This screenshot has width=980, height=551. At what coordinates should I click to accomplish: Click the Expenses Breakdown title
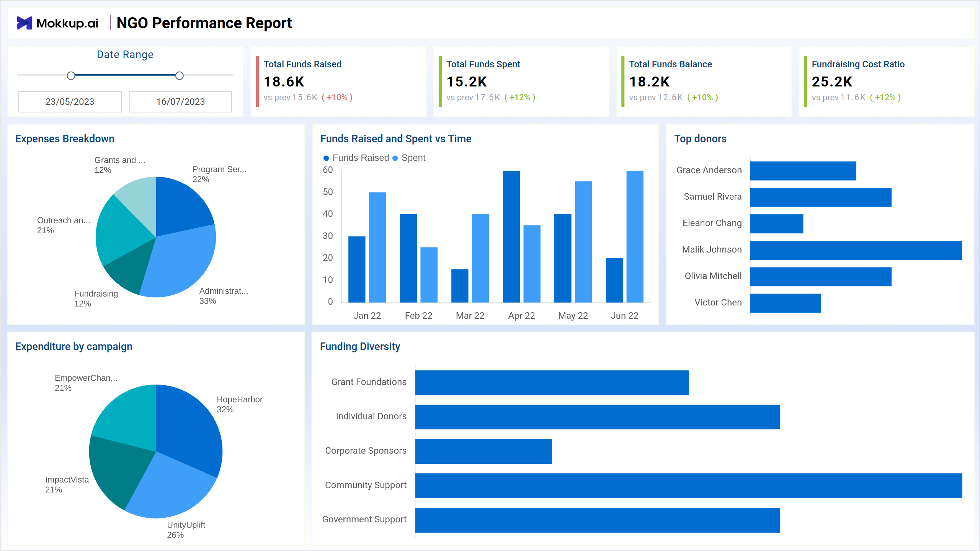pos(65,139)
